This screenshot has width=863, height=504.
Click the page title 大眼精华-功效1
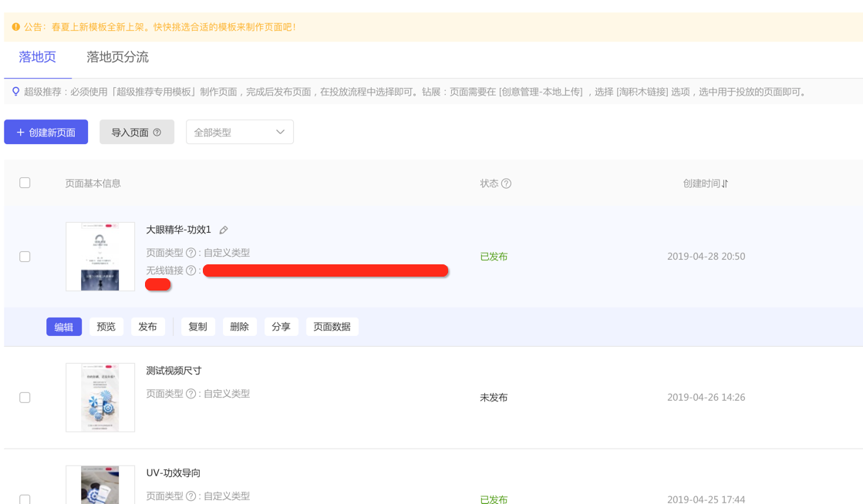click(178, 230)
